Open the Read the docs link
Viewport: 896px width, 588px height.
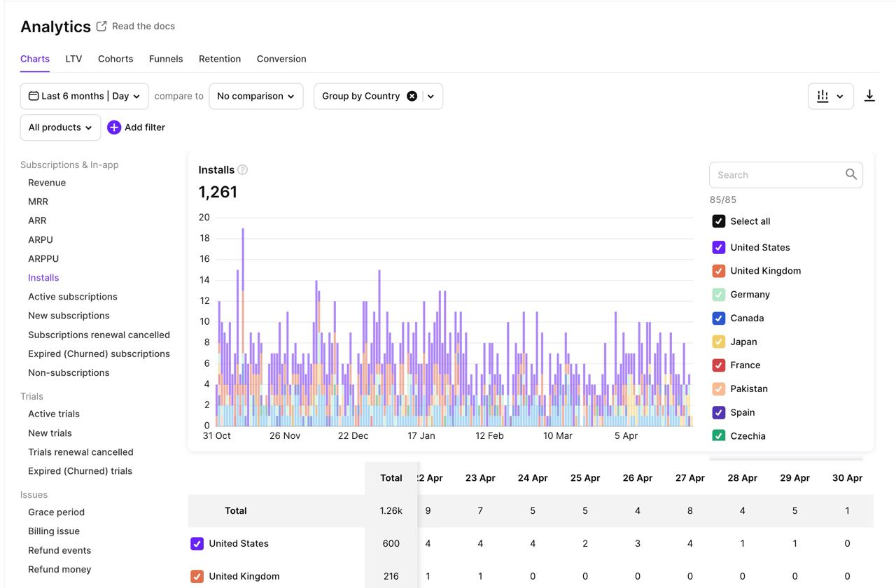coord(143,26)
